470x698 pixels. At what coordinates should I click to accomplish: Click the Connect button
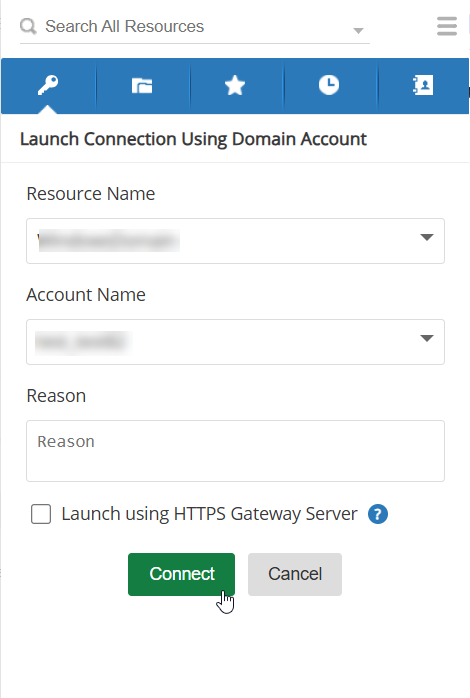click(181, 574)
